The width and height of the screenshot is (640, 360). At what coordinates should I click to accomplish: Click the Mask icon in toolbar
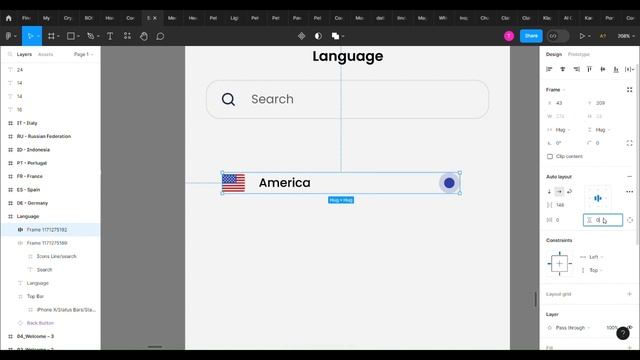pos(318,36)
